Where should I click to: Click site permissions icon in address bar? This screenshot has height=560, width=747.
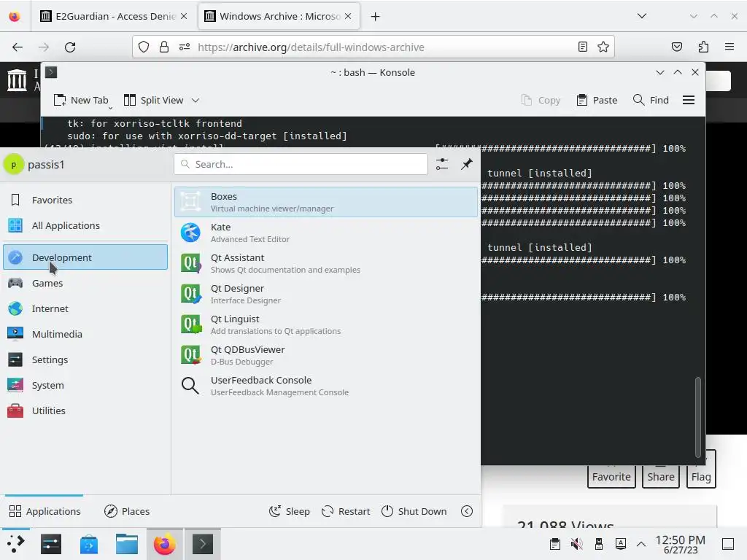point(185,47)
